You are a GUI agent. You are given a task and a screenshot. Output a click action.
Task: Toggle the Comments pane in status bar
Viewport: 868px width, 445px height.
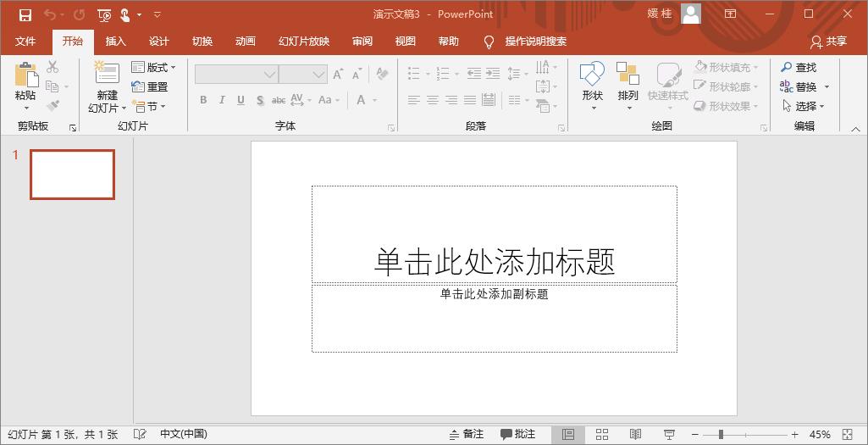(517, 434)
